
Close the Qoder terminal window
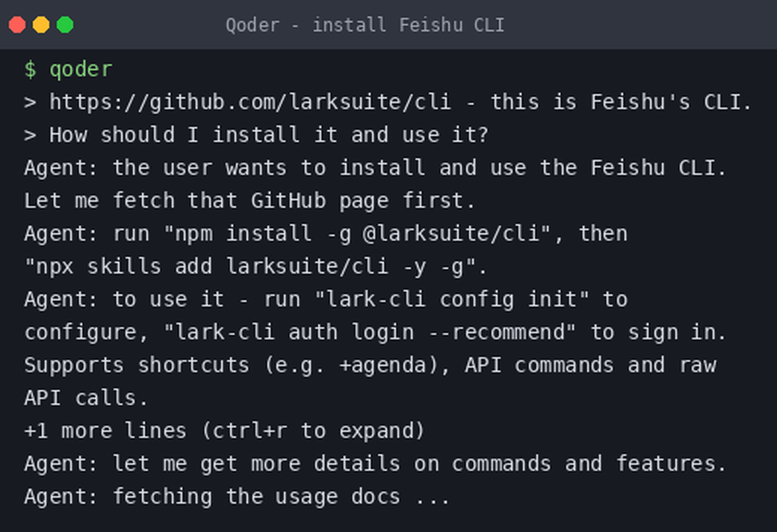pyautogui.click(x=17, y=25)
